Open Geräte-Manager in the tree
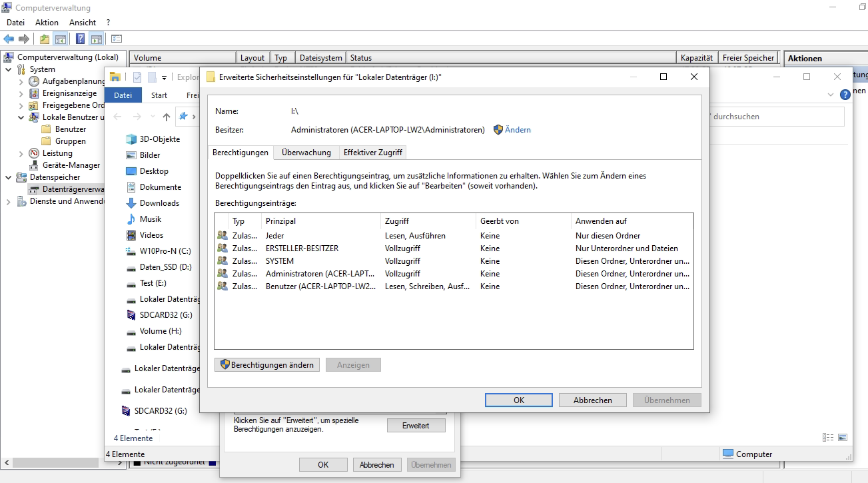 (x=71, y=165)
